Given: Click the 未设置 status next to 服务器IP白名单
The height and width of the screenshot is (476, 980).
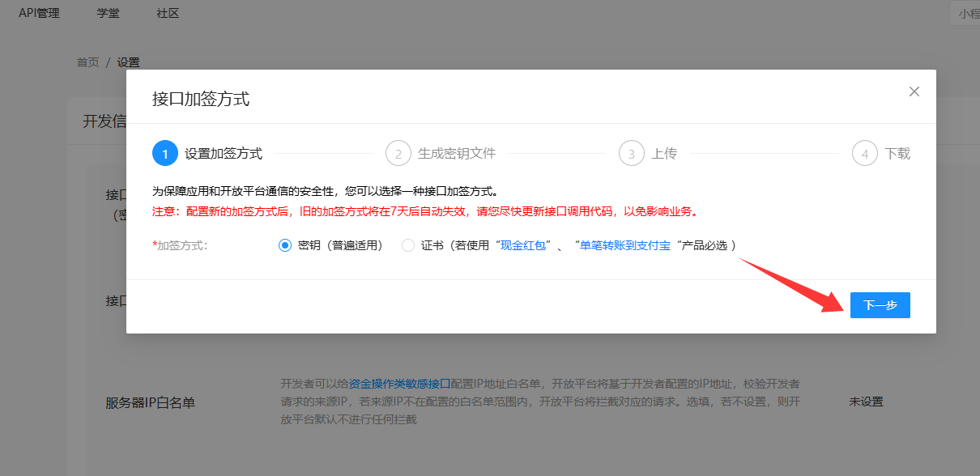Looking at the screenshot, I should 866,401.
